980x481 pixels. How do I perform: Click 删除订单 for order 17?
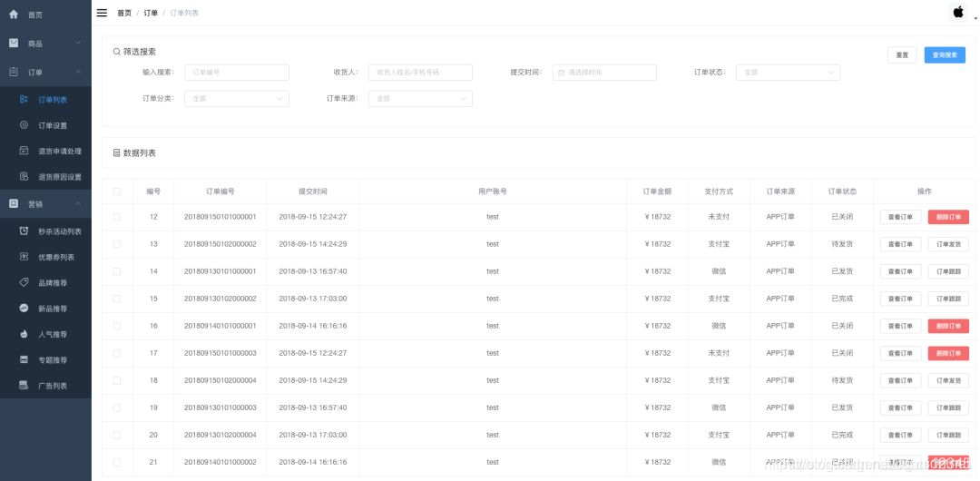[x=948, y=353]
